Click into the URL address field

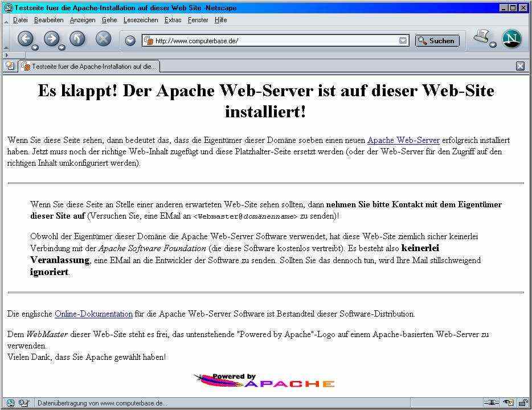click(276, 40)
